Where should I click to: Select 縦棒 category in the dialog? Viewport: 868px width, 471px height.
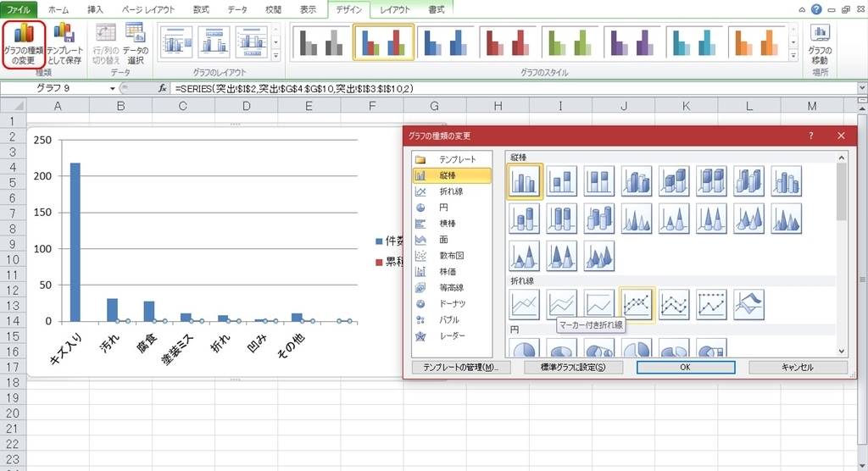[x=453, y=175]
